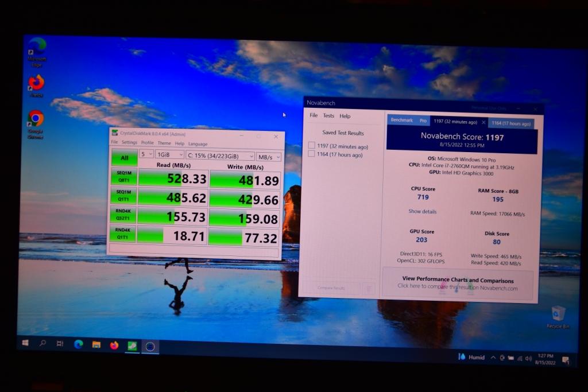Open the test count dropdown showing 5
Viewport: 588px width, 392px height.
146,154
